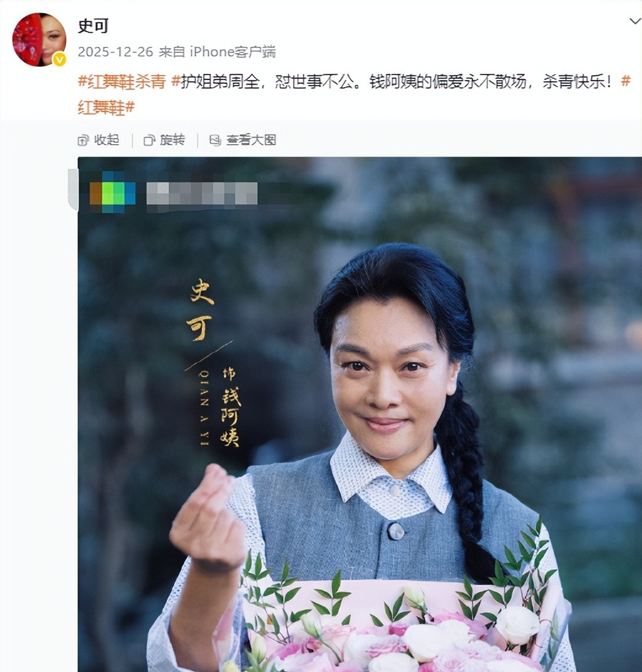Viewport: 642px width, 672px height.
Task: Open the #红舞鞋# hashtag on second line
Action: click(106, 107)
